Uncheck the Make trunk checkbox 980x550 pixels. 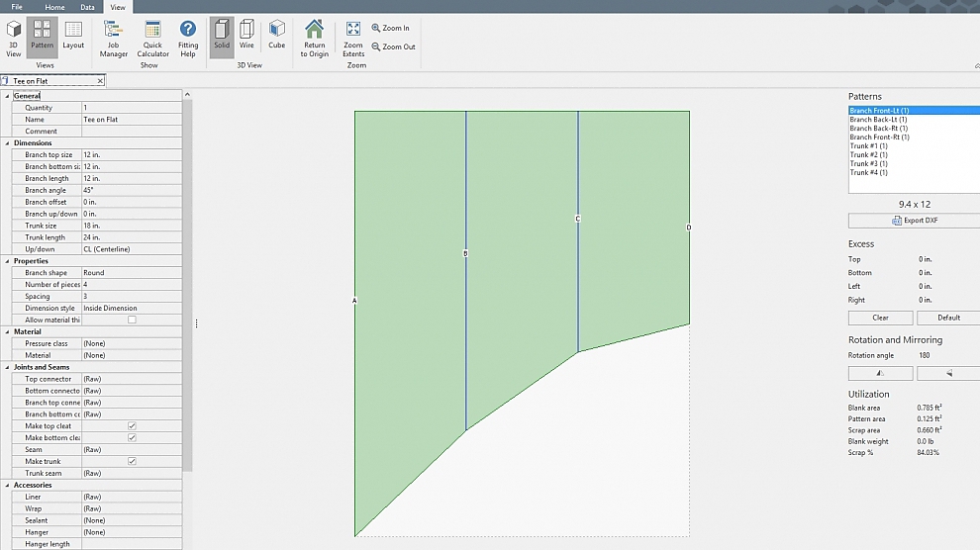click(x=132, y=462)
